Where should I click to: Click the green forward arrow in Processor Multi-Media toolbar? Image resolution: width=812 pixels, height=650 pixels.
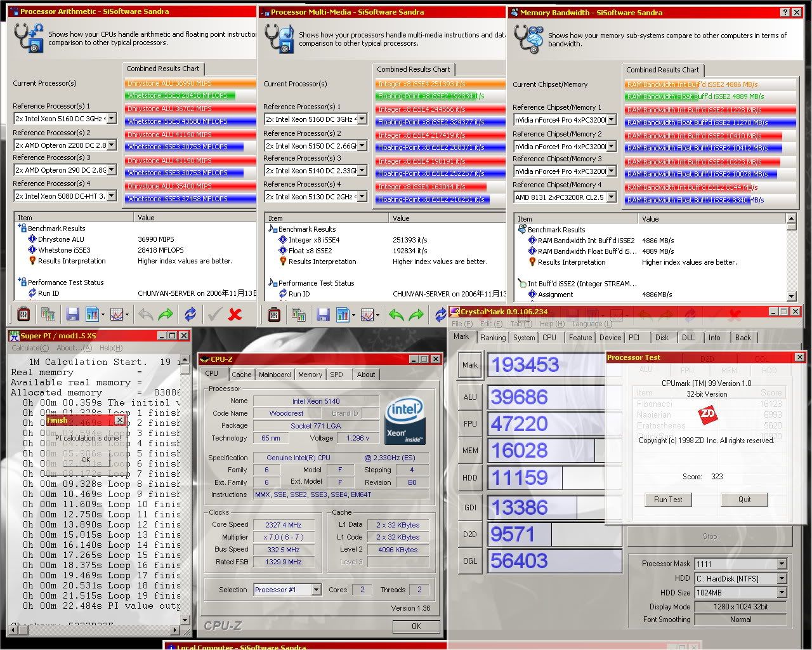coord(416,315)
